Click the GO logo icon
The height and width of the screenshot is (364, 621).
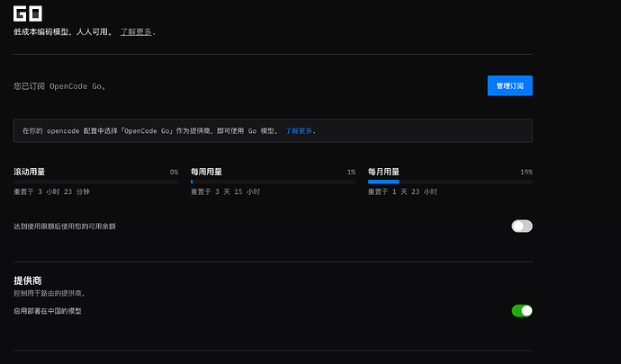click(x=28, y=13)
